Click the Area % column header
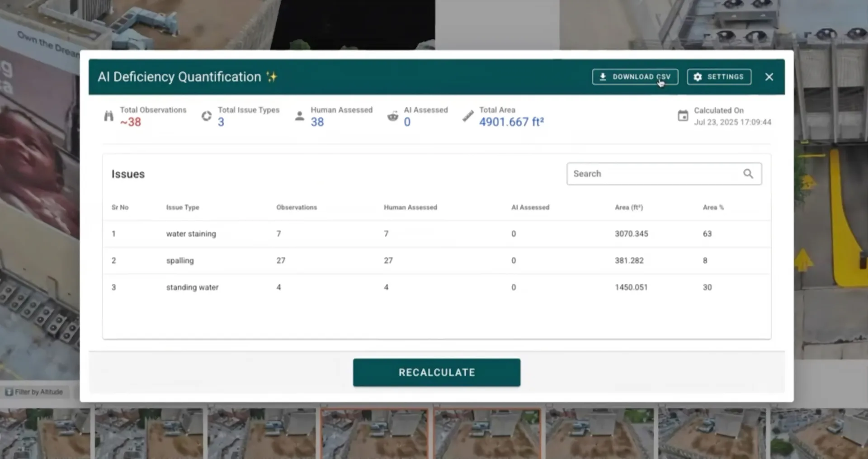The image size is (868, 459). coord(713,207)
